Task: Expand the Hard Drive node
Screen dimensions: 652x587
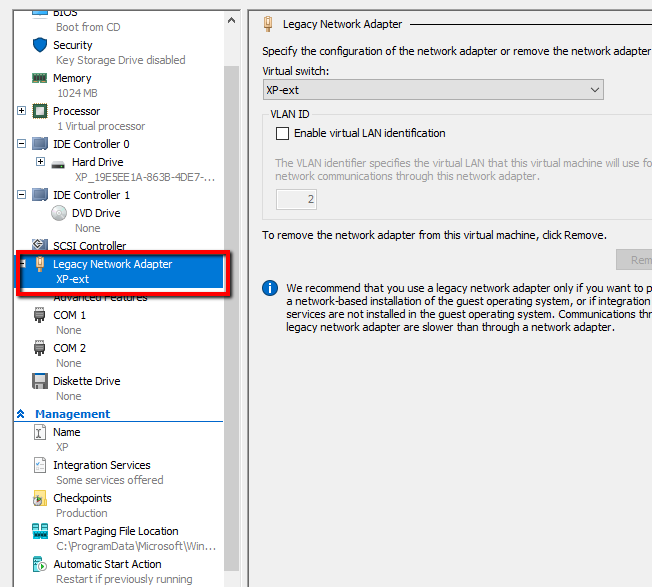Action: click(41, 162)
